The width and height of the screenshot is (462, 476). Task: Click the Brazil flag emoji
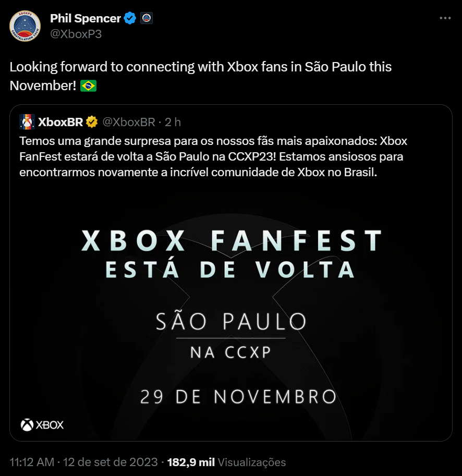click(88, 86)
